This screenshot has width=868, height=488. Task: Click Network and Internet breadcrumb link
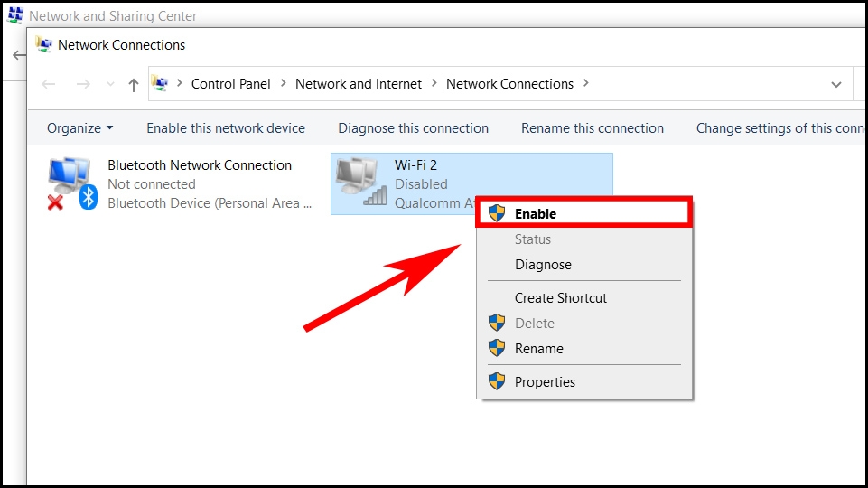[x=359, y=84]
